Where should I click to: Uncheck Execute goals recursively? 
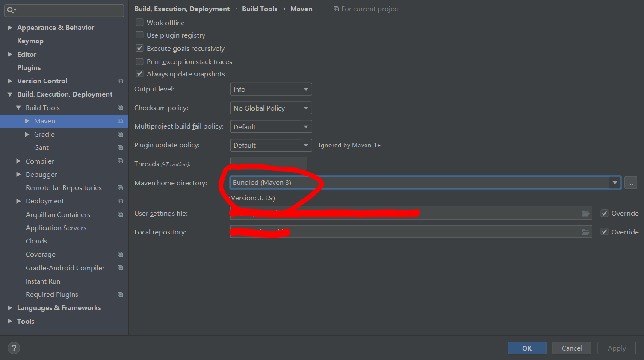pyautogui.click(x=139, y=48)
